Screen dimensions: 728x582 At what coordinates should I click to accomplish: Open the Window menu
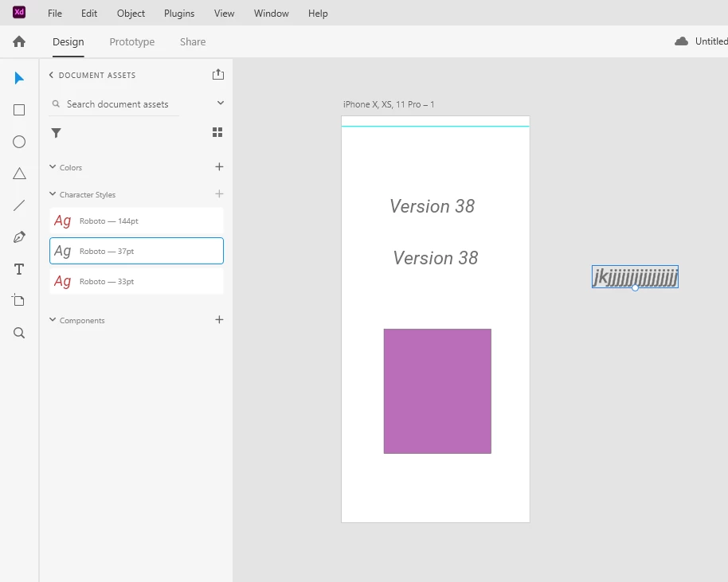[271, 14]
